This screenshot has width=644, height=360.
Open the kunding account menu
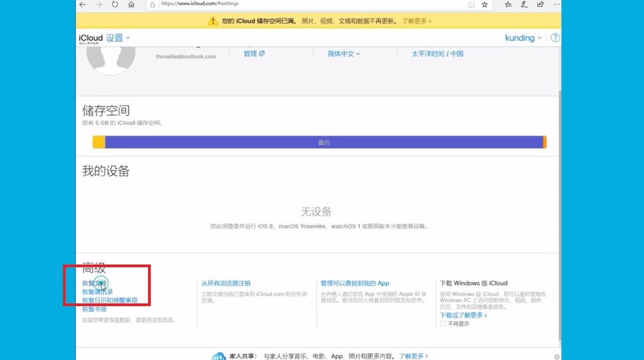click(523, 38)
